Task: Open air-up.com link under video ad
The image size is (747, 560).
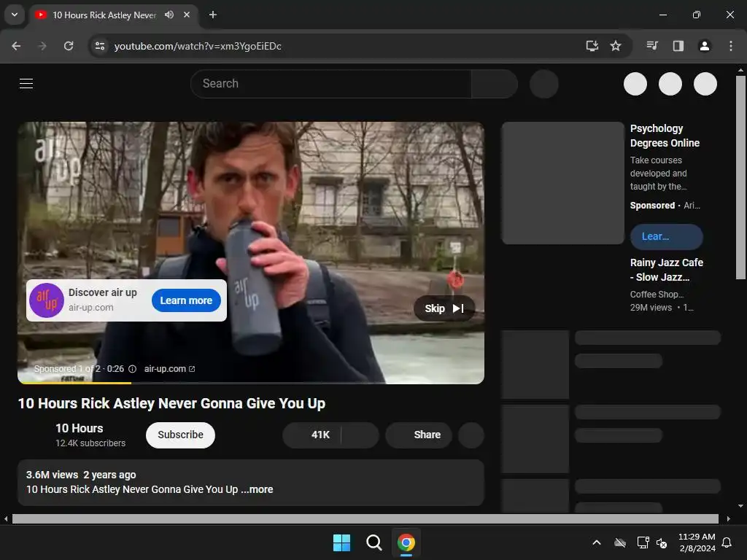Action: 169,369
